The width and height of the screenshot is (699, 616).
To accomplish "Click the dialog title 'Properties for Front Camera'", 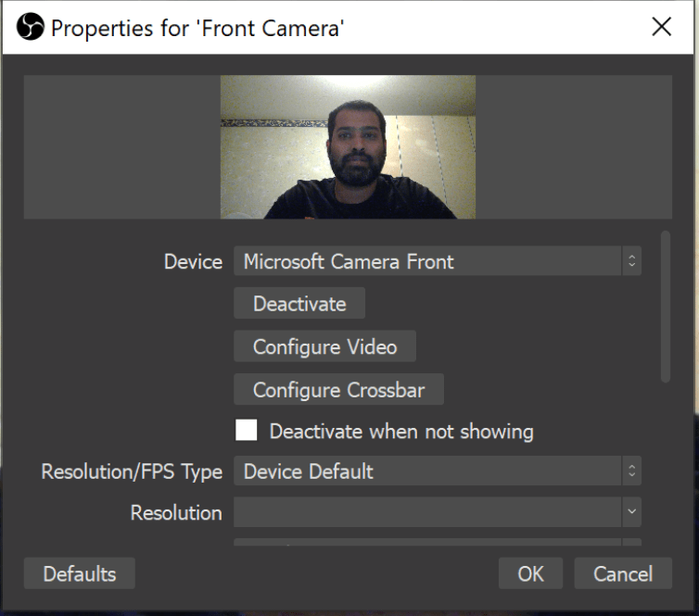I will coord(197,28).
